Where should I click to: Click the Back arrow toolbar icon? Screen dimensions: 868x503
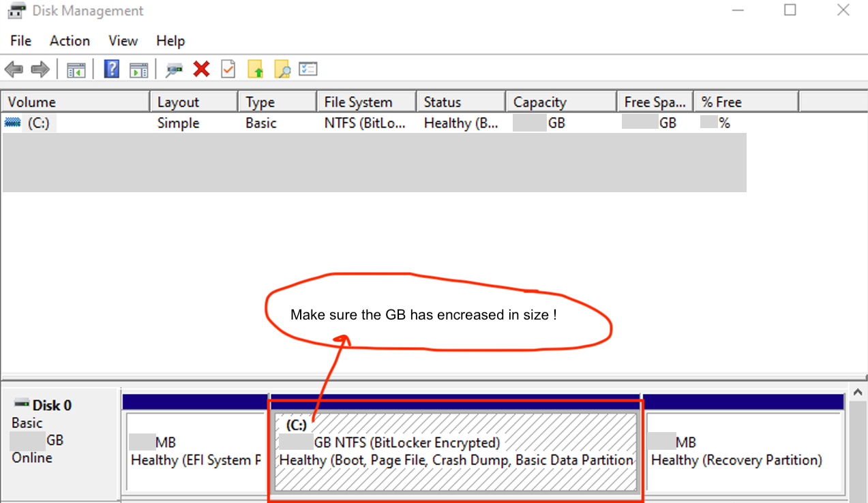pyautogui.click(x=14, y=70)
